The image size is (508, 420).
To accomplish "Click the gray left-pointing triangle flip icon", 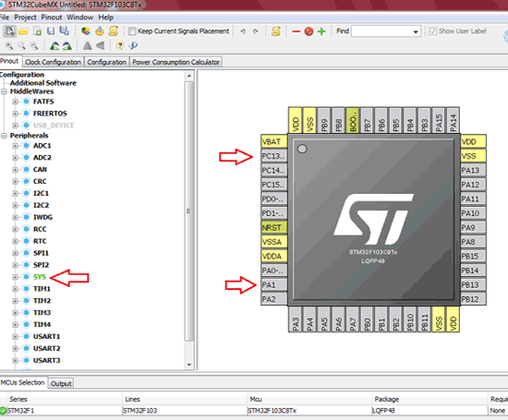I will pyautogui.click(x=100, y=45).
